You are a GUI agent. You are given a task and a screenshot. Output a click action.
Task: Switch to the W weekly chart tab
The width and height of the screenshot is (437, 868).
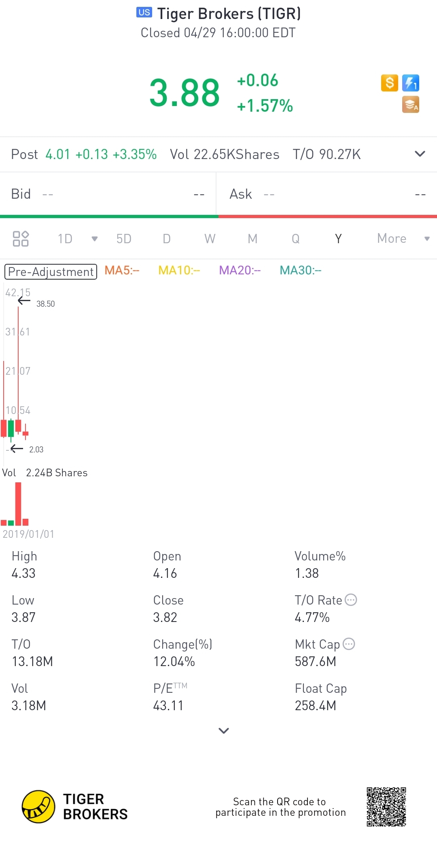[210, 239]
